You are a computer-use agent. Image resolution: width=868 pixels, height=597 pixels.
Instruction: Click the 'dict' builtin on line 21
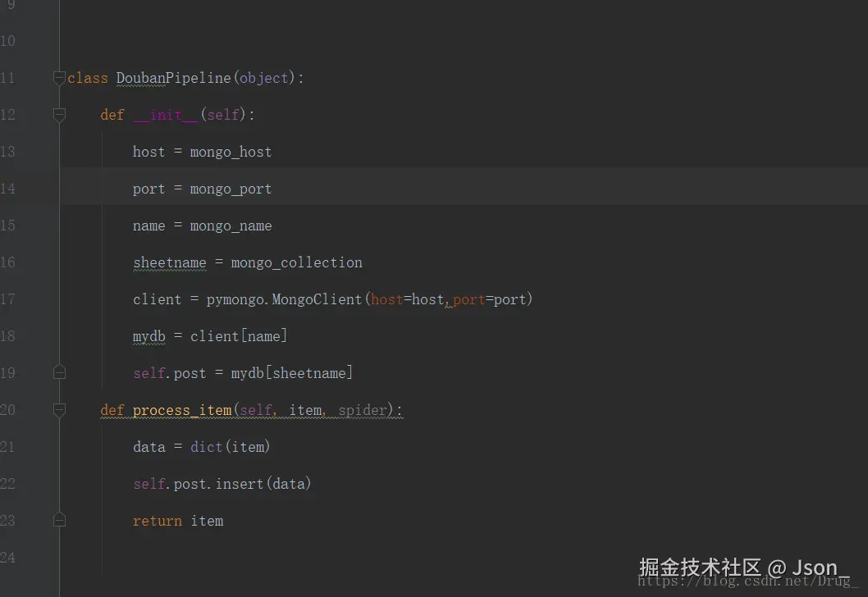pyautogui.click(x=206, y=447)
